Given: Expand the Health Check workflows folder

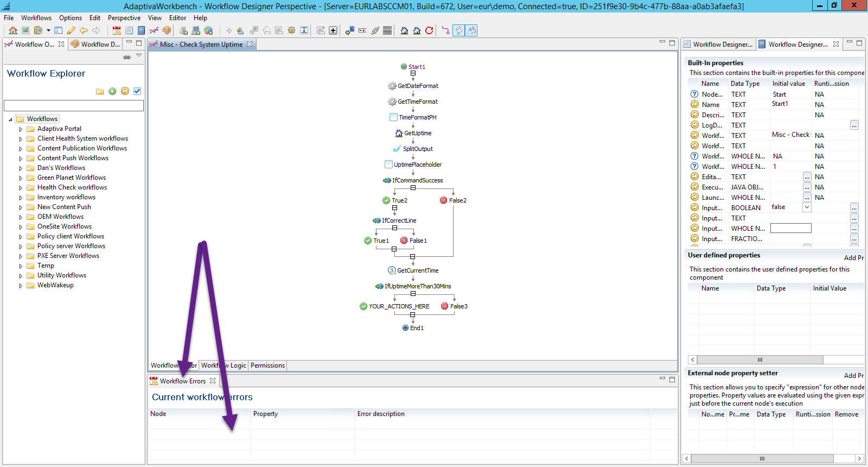Looking at the screenshot, I should click(21, 188).
